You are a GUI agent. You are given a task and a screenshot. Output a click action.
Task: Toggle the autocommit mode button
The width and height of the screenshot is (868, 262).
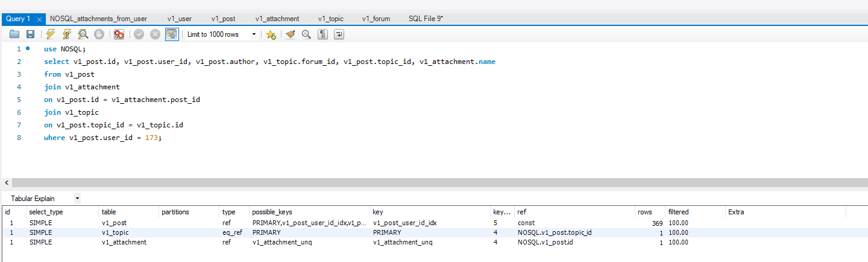(x=172, y=34)
